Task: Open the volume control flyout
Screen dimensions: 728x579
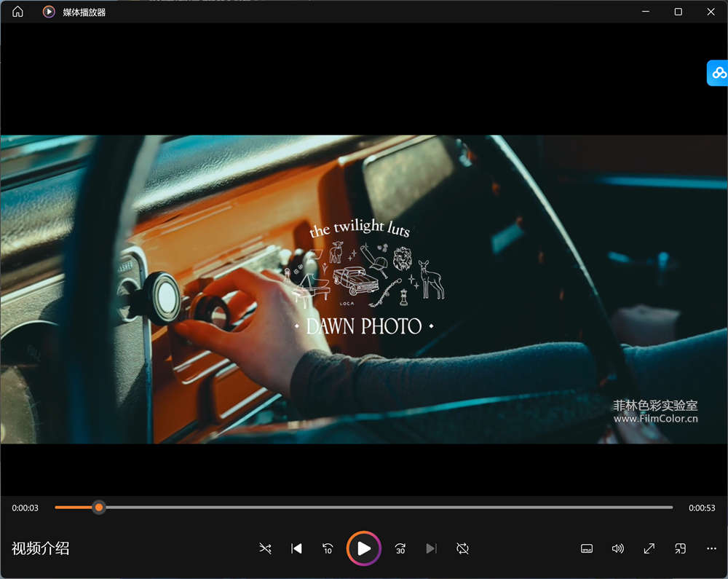Action: pos(618,548)
